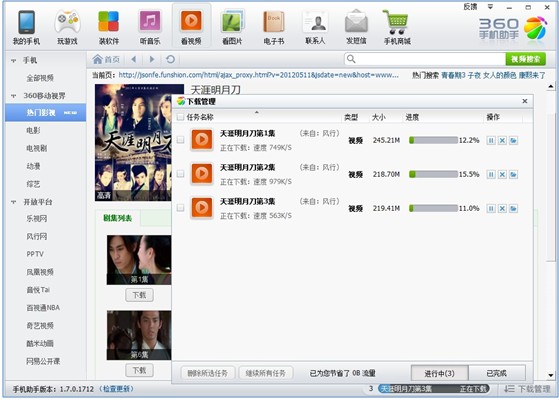
Task: Open folder for 天涯明月刀第3集 download
Action: point(513,208)
